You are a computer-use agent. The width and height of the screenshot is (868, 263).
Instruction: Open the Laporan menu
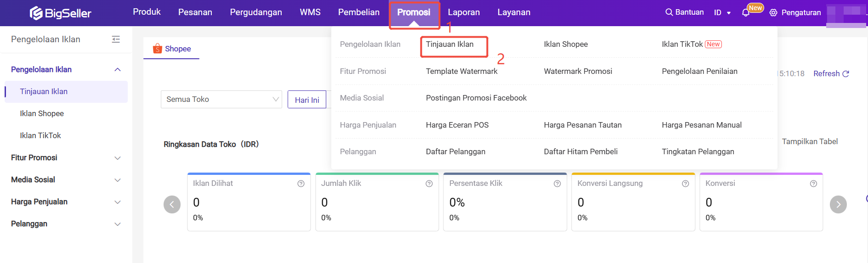[464, 12]
